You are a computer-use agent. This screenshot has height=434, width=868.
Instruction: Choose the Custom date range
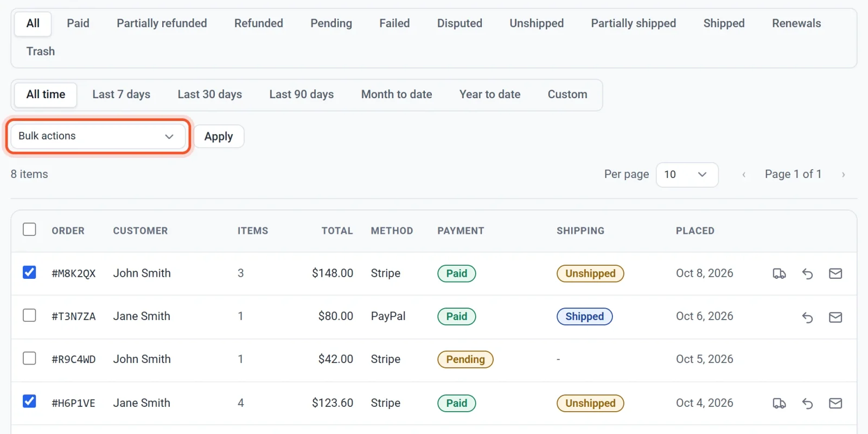567,94
